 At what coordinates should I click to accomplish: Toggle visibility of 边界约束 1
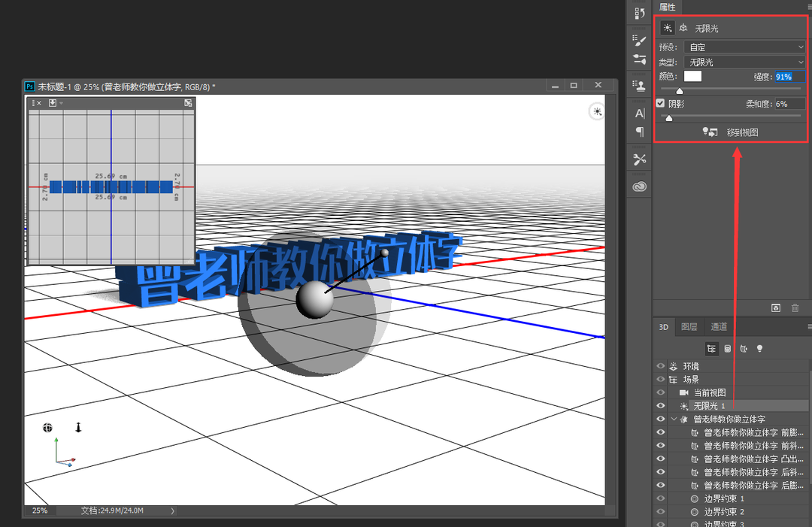[x=661, y=498]
